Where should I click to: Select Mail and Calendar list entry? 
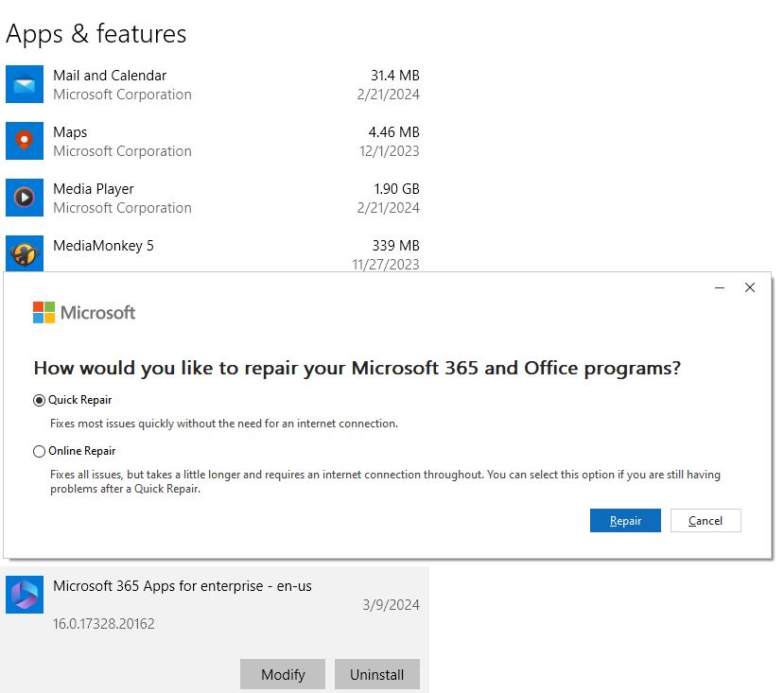tap(215, 84)
